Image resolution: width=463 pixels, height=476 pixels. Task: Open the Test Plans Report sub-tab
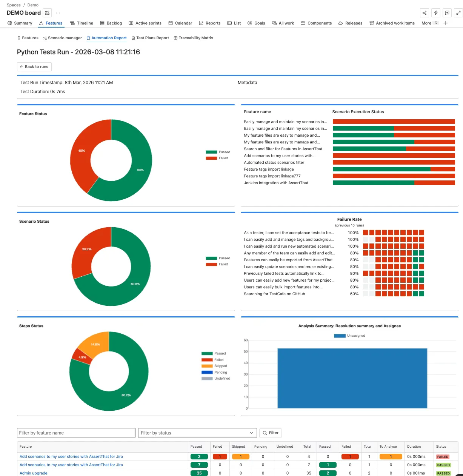(150, 38)
